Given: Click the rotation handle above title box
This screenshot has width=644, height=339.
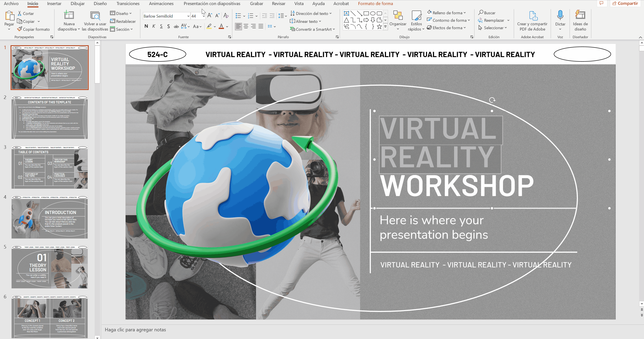Looking at the screenshot, I should pos(492,100).
